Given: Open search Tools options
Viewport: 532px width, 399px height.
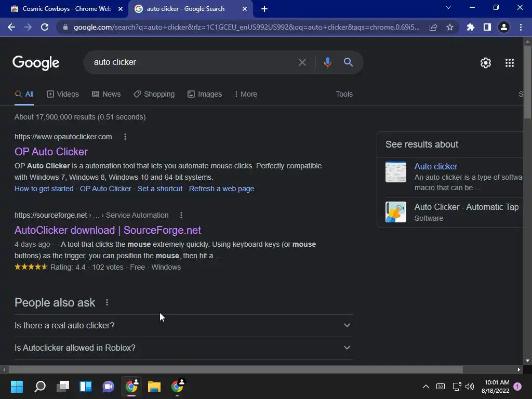Looking at the screenshot, I should (344, 95).
